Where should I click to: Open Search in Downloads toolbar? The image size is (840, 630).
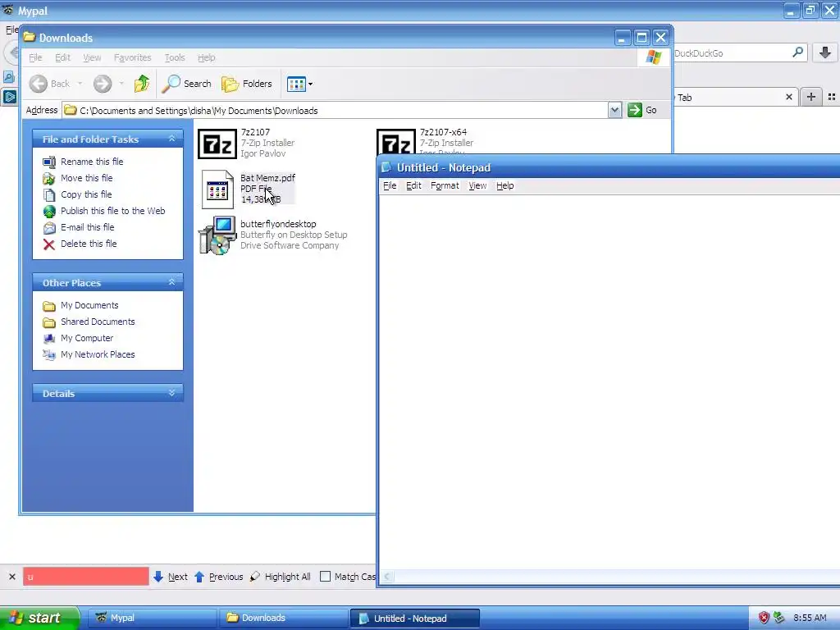[187, 84]
